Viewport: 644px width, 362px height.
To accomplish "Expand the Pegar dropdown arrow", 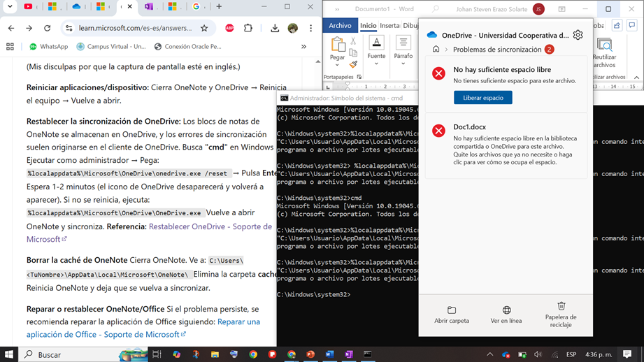I will (x=337, y=65).
